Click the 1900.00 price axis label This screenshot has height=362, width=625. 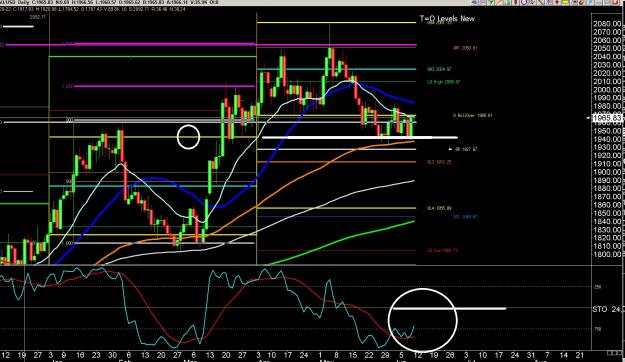(607, 172)
